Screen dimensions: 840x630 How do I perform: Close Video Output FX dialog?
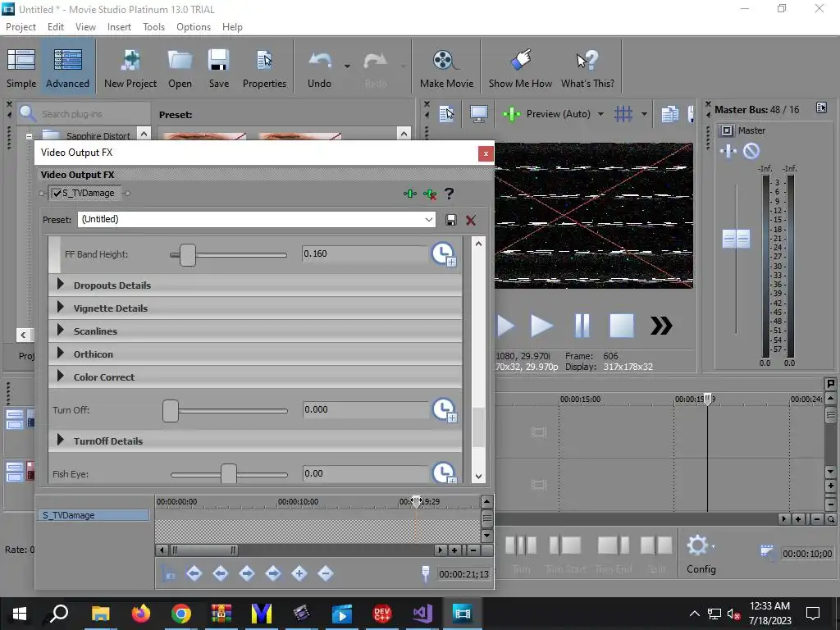coord(486,153)
